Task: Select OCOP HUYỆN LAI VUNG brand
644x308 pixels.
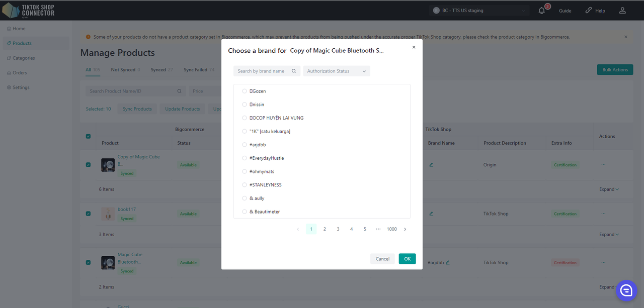Action: click(245, 118)
